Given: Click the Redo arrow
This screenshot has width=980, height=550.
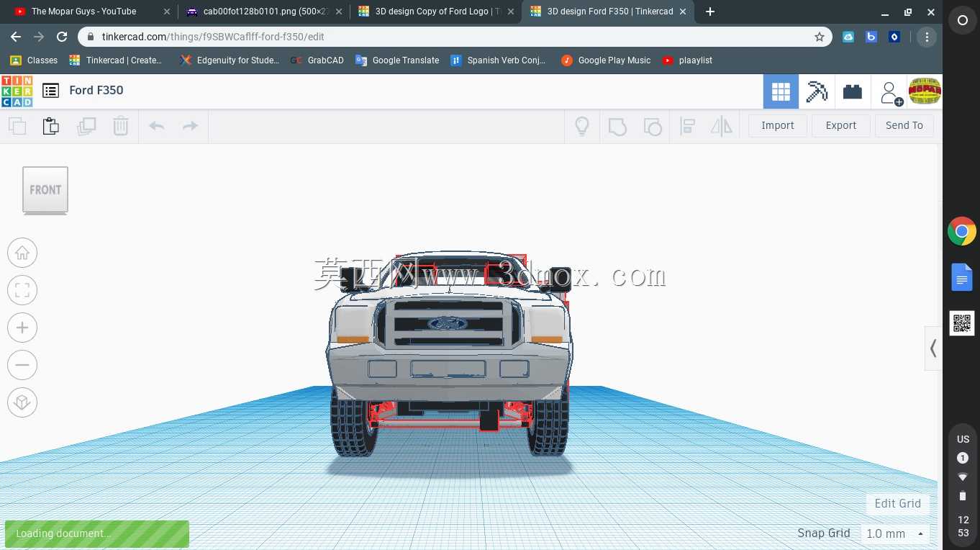Looking at the screenshot, I should (x=190, y=126).
